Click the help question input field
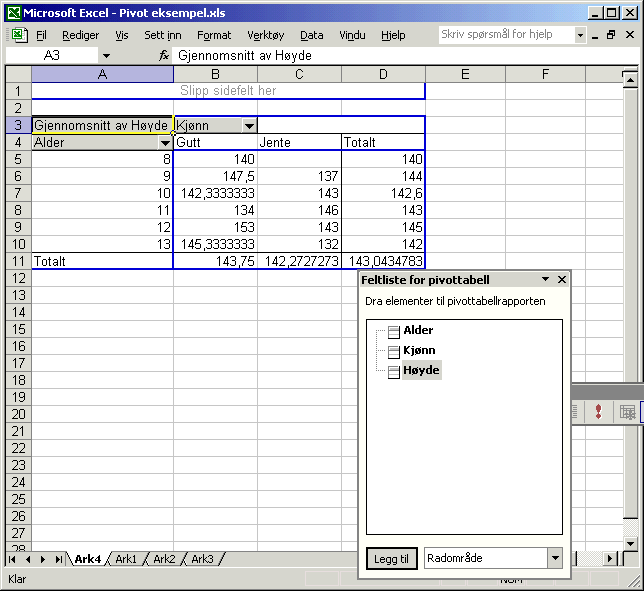 tap(506, 35)
